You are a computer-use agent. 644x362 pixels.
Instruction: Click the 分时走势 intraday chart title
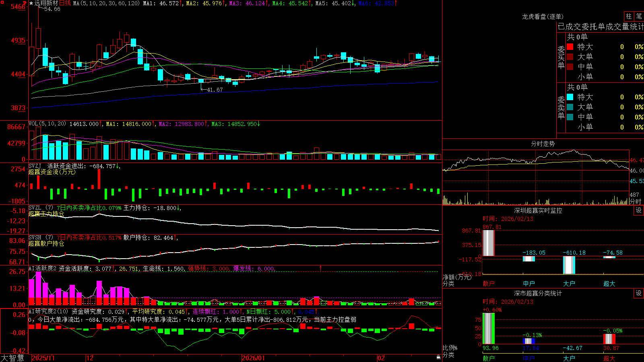point(543,144)
